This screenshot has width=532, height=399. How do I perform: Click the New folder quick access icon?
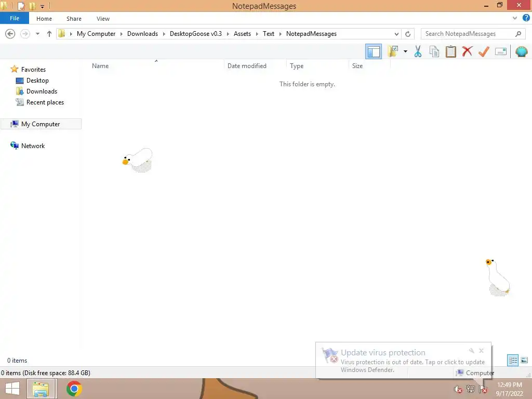[x=32, y=6]
